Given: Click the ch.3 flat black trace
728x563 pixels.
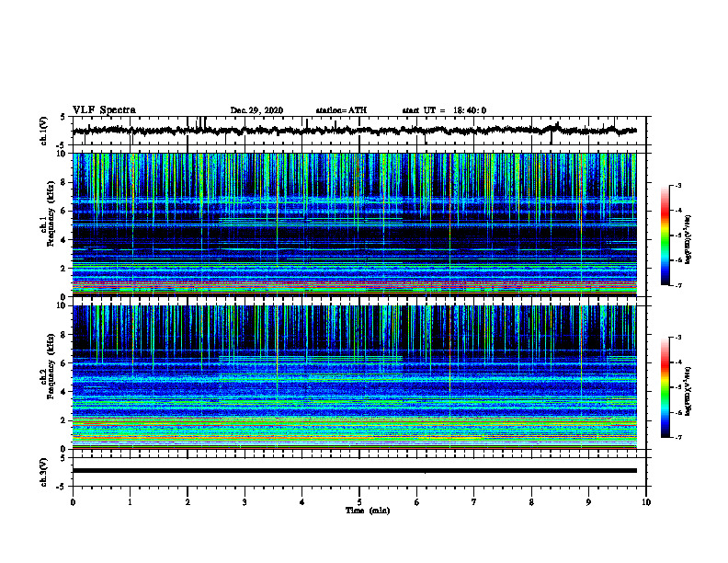Looking at the screenshot, I should 355,471.
